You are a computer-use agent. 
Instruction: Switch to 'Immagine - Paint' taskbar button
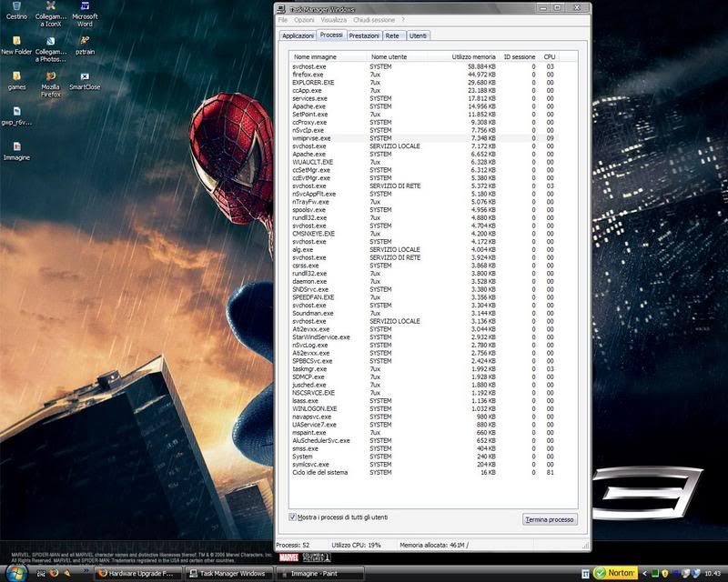point(321,575)
